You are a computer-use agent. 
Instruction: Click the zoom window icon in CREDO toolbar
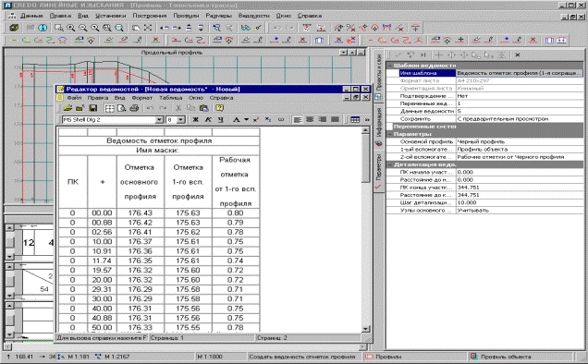tap(58, 28)
